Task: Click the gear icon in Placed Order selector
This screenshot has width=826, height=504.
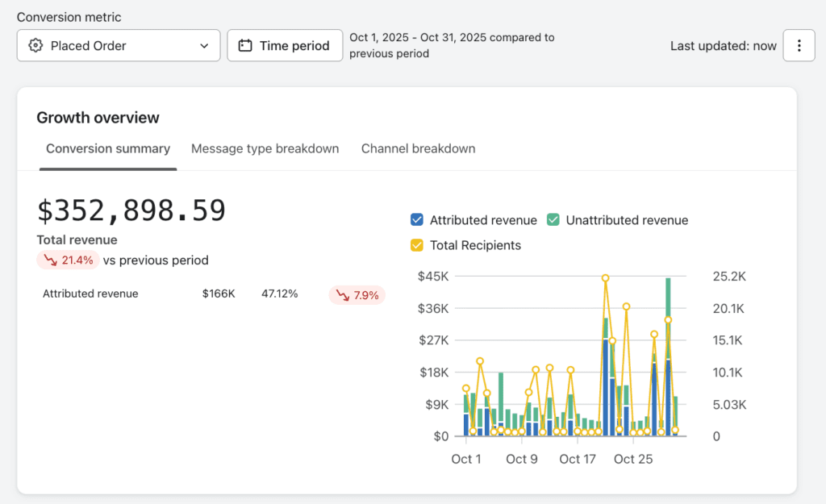Action: click(x=35, y=46)
